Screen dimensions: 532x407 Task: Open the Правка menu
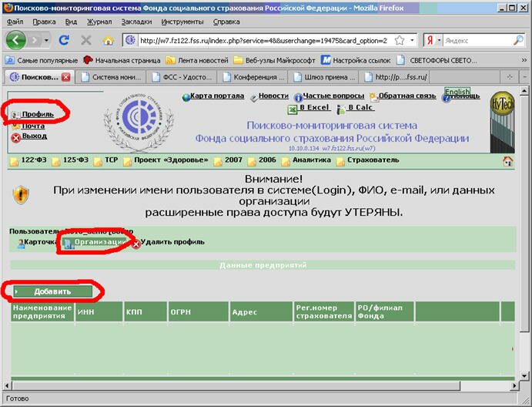coord(44,22)
